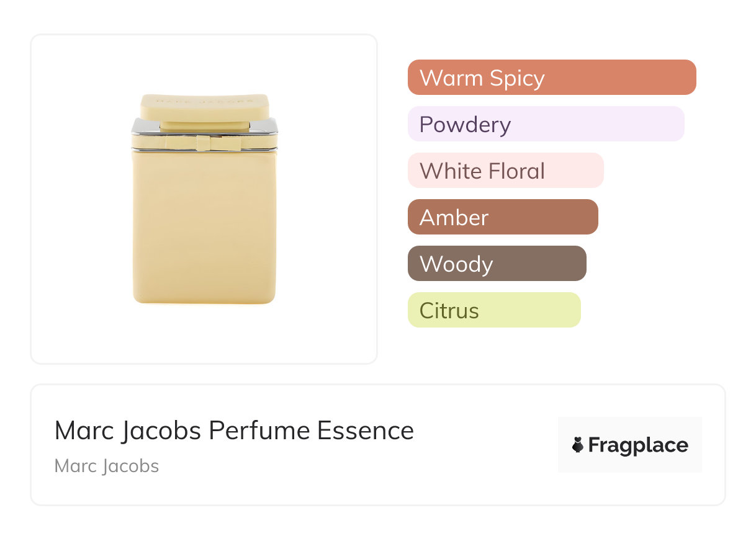
Task: Click the embossed Marc Jacobs lettering on cap
Action: 204,101
